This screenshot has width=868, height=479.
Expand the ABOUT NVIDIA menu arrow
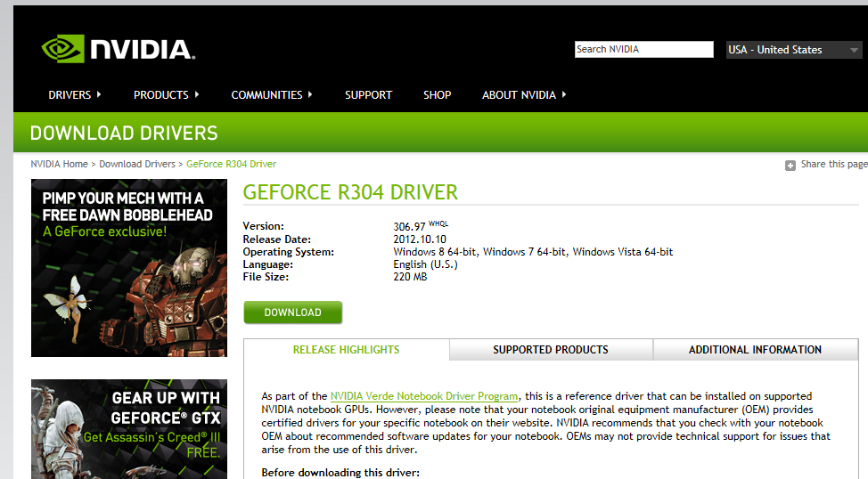563,94
